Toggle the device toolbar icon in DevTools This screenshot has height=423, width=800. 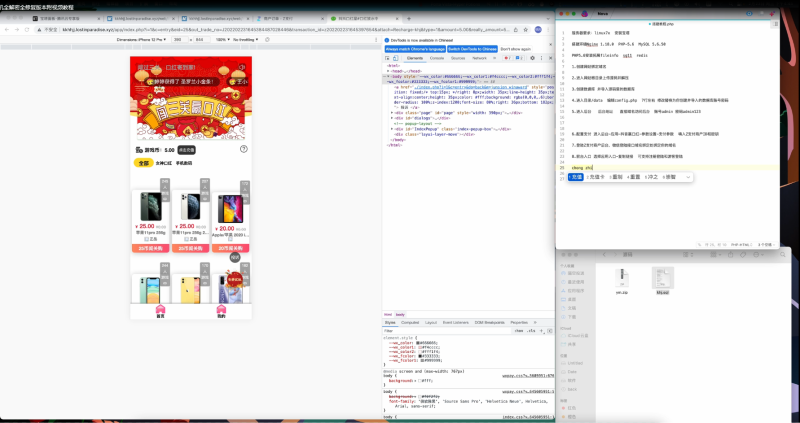pyautogui.click(x=395, y=58)
